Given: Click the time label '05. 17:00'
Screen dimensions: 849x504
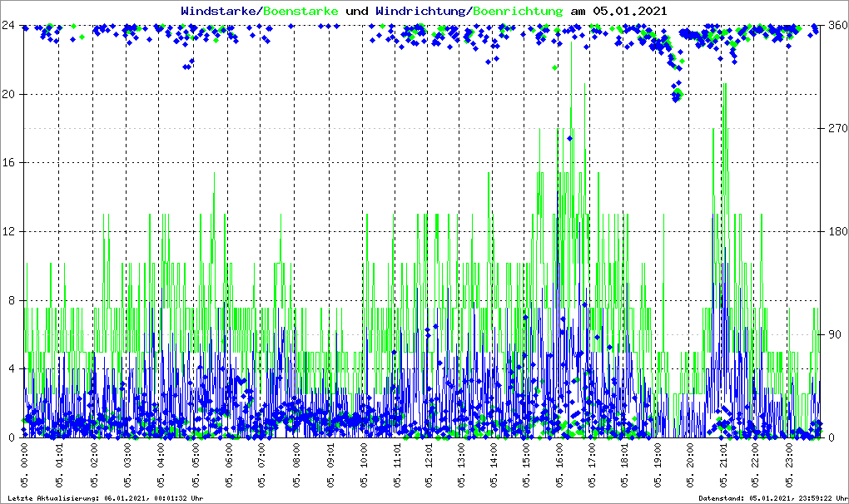Looking at the screenshot, I should 592,466.
